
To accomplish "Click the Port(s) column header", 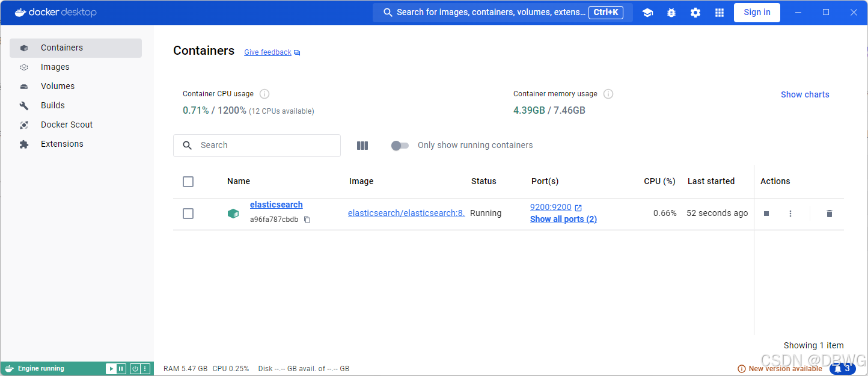I will [545, 182].
